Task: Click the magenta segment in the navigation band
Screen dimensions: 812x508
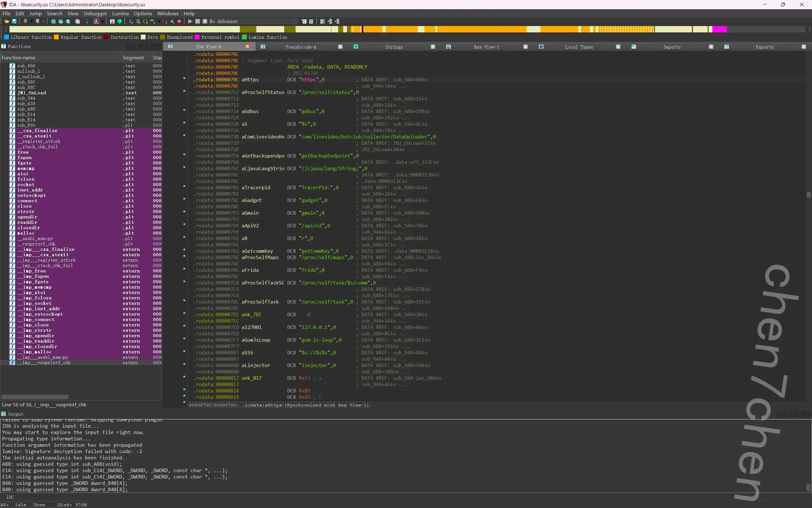Action: (720, 30)
